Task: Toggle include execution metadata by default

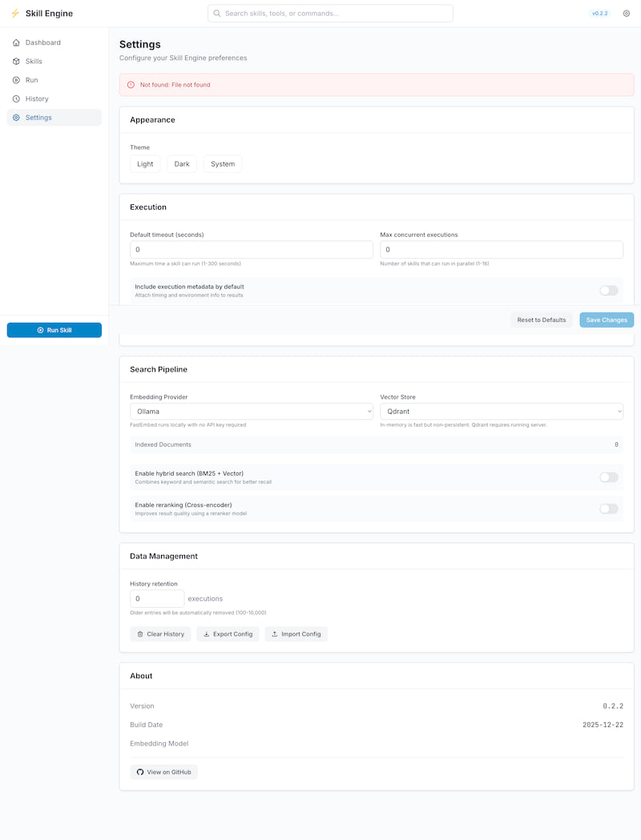Action: tap(608, 291)
